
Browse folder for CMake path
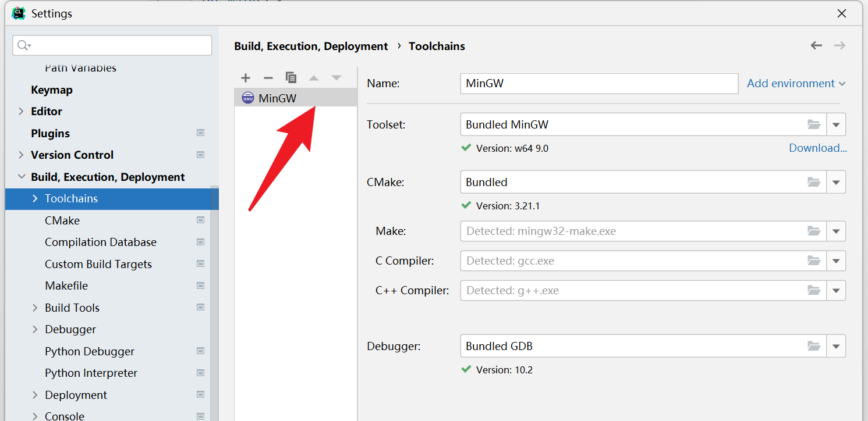814,182
